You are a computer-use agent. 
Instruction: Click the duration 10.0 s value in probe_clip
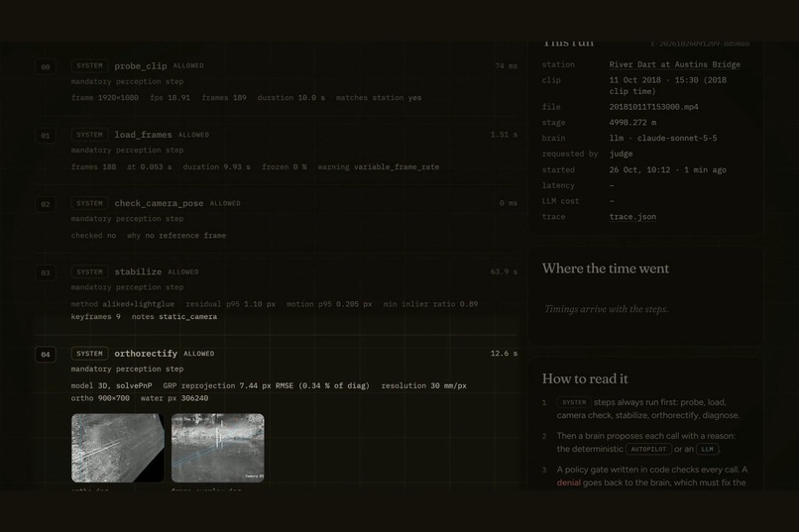pos(291,98)
